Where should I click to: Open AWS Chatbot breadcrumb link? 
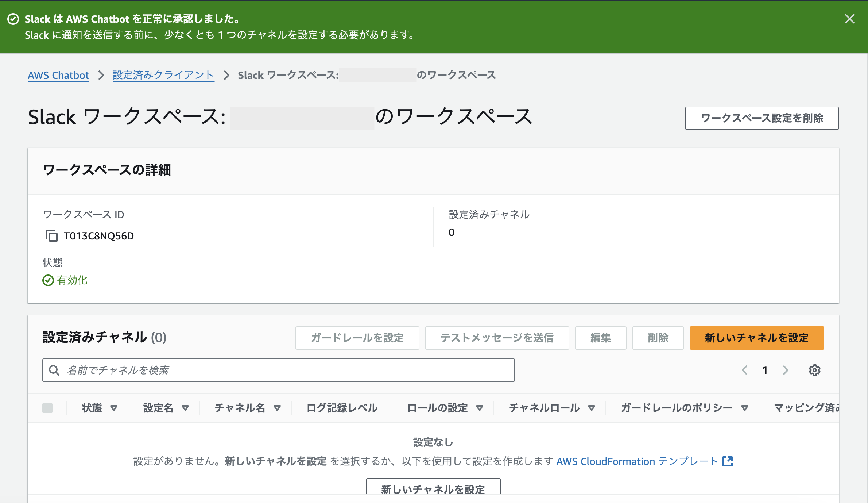(x=58, y=75)
